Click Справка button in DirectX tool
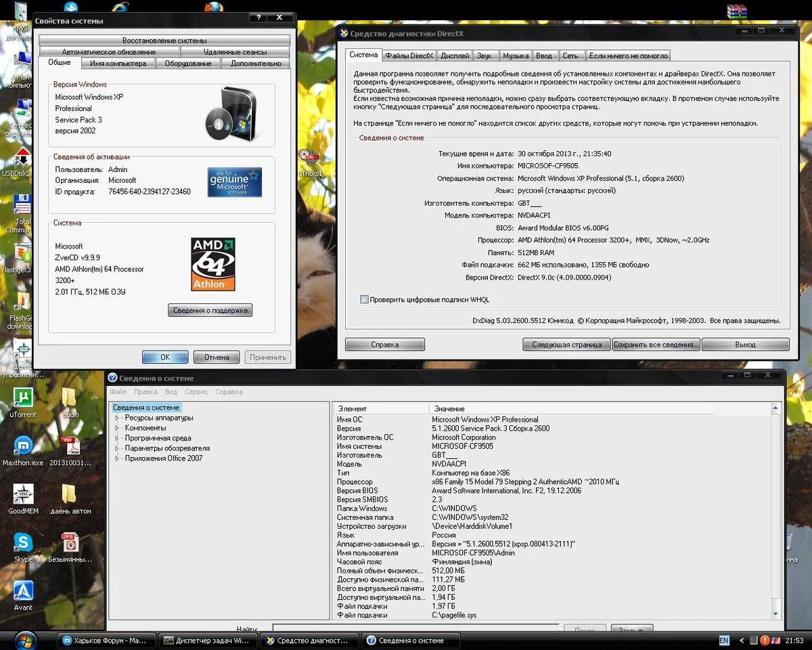The image size is (812, 650). click(385, 345)
